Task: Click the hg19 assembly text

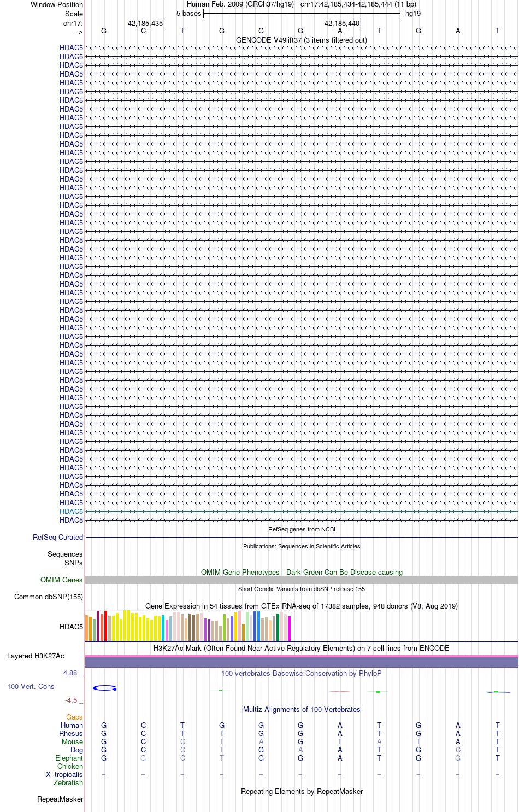Action: [413, 13]
